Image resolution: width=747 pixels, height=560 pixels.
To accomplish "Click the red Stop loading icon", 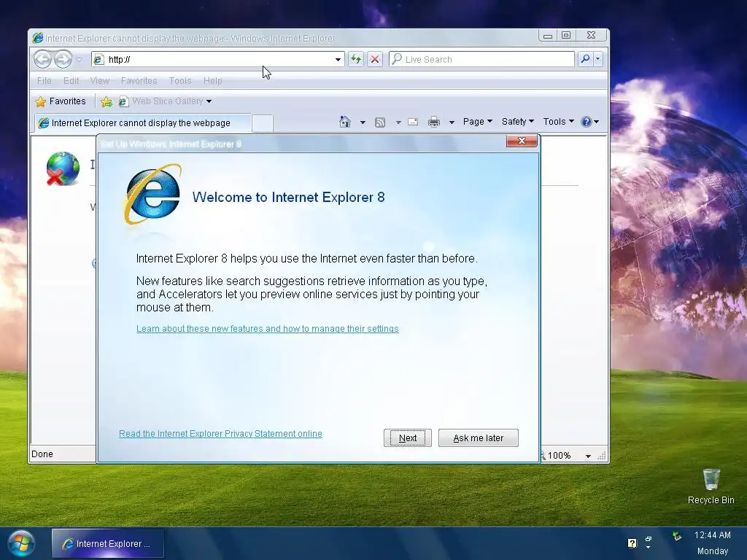I will (x=375, y=59).
